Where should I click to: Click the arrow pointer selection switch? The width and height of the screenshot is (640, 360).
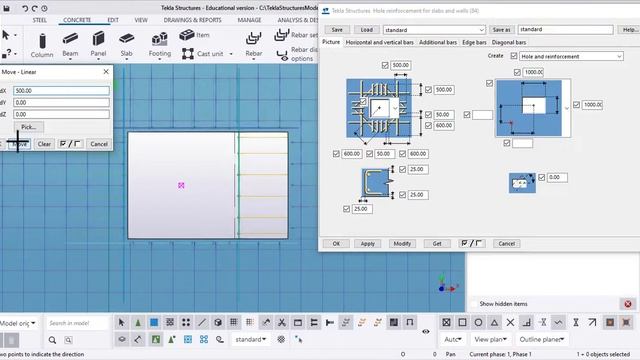click(121, 322)
